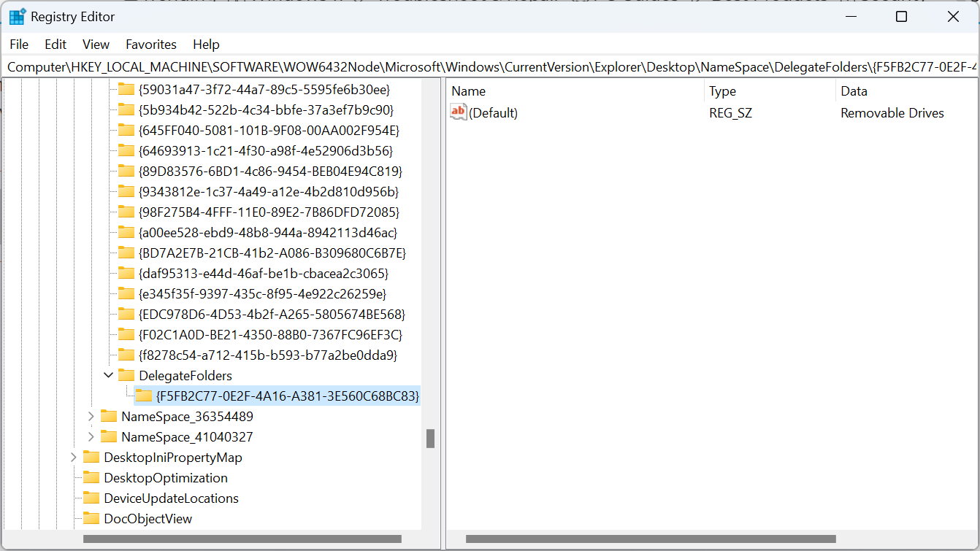Select the DelegateFolders key label
The height and width of the screenshot is (551, 980).
[x=185, y=376]
